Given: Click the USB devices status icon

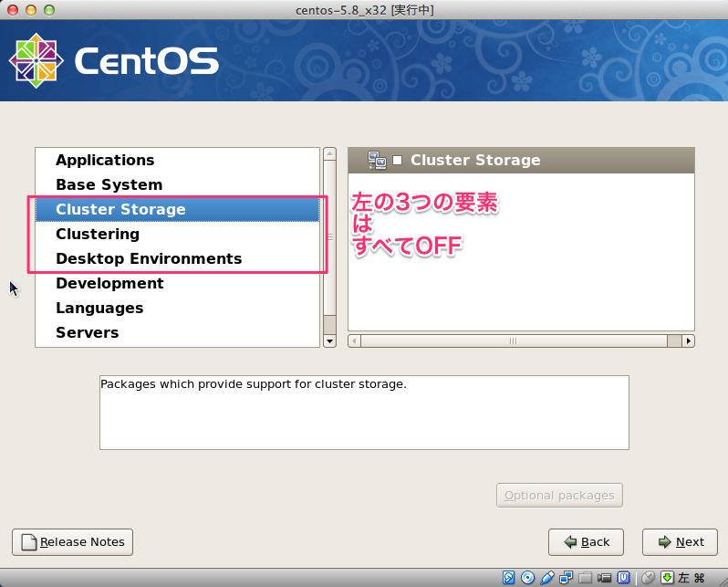Looking at the screenshot, I should point(547,577).
